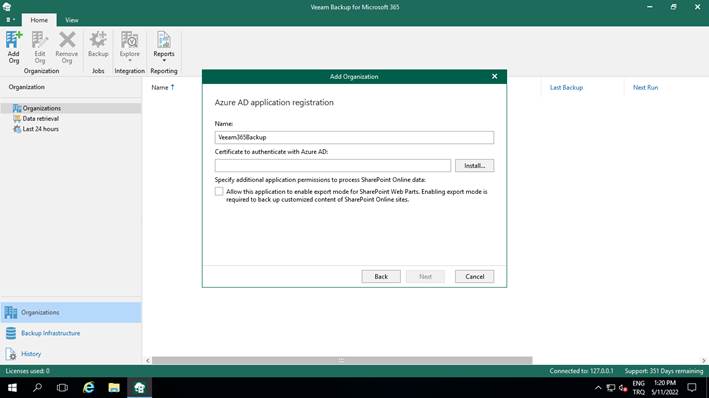Open the Organizations navigation pane
This screenshot has height=398, width=709.
71,313
